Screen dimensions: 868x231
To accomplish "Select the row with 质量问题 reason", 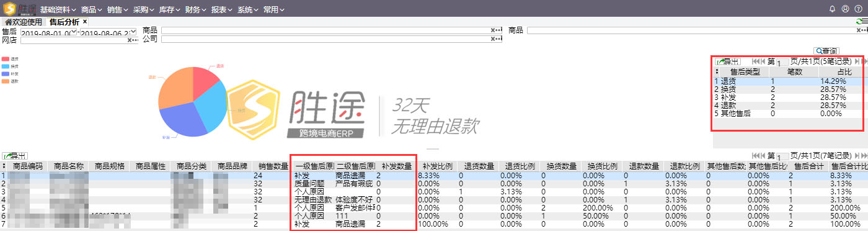I will coord(434,184).
